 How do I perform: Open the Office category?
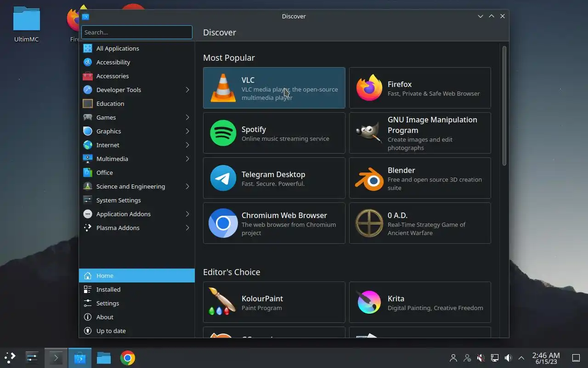(x=137, y=172)
